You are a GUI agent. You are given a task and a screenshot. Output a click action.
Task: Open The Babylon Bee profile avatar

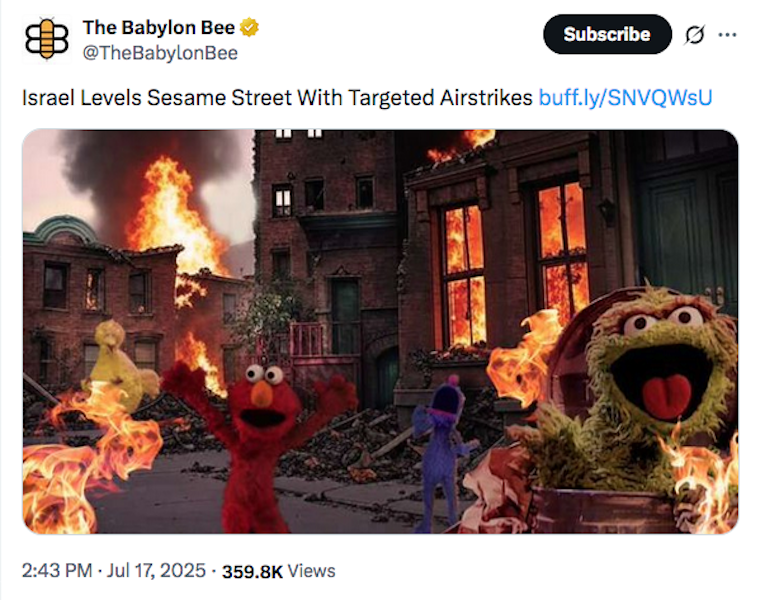(47, 40)
